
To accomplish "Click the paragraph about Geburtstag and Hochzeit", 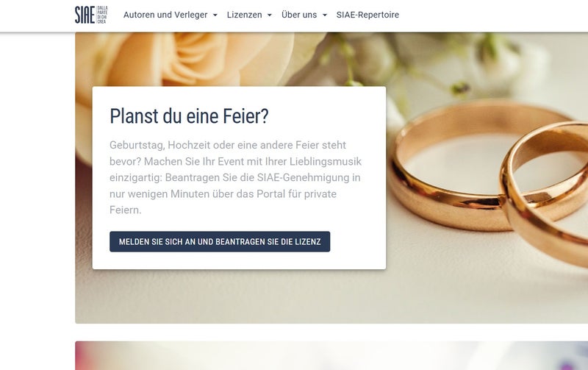I will click(x=235, y=177).
